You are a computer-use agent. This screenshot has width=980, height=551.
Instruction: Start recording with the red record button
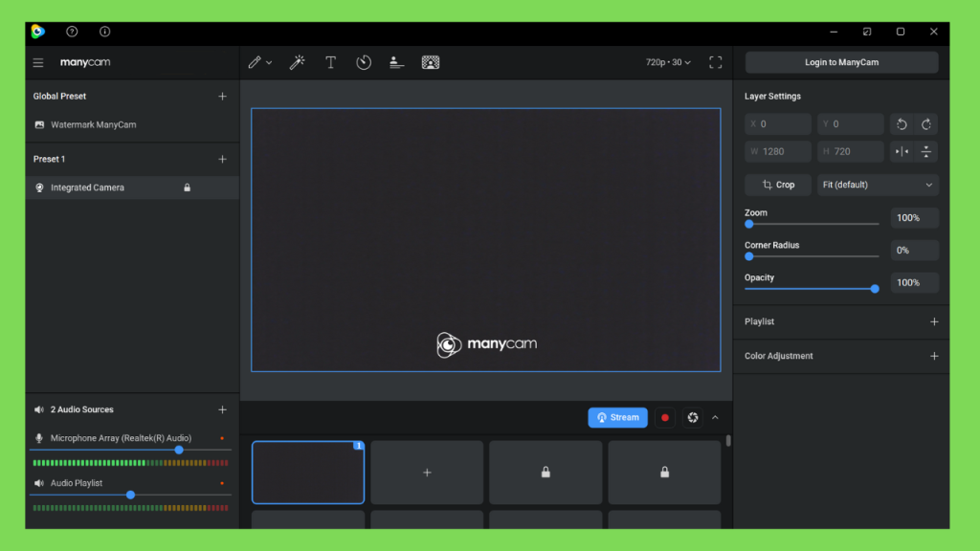(x=665, y=418)
